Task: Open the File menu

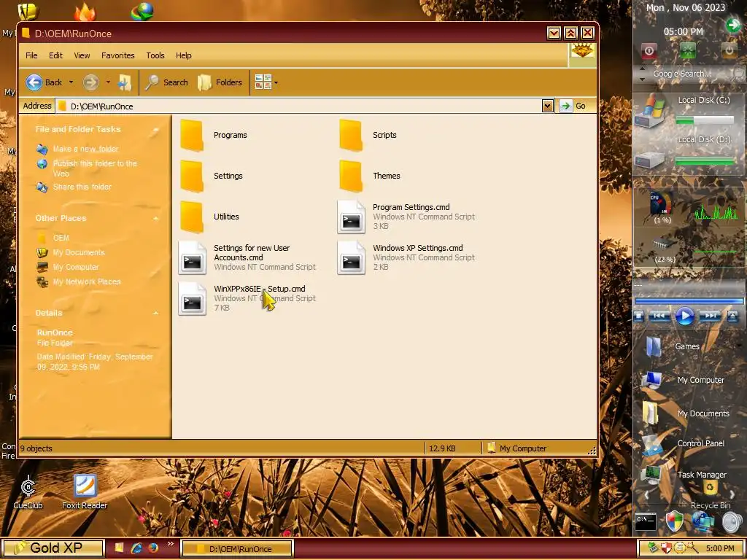Action: [31, 55]
